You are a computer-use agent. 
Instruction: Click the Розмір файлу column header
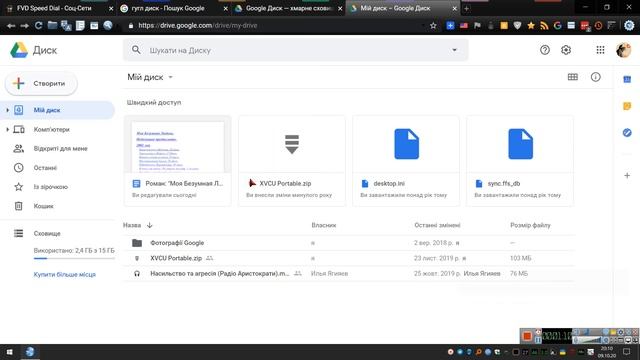click(530, 225)
